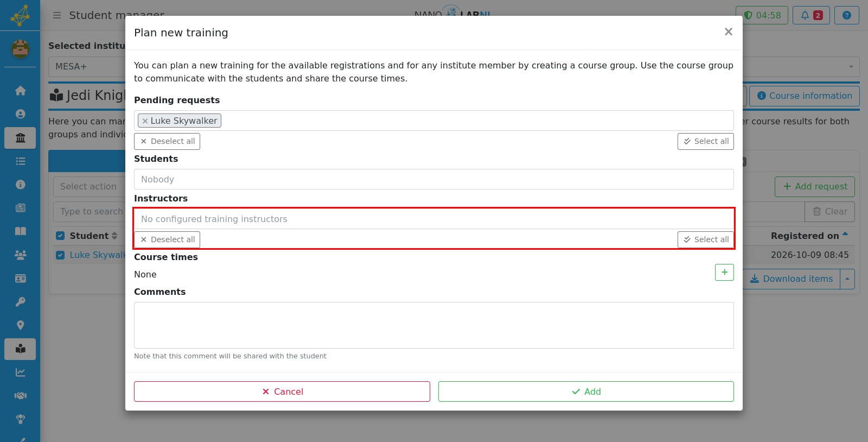Viewport: 868px width, 442px height.
Task: Open the institute building icon in sidebar
Action: pyautogui.click(x=20, y=138)
